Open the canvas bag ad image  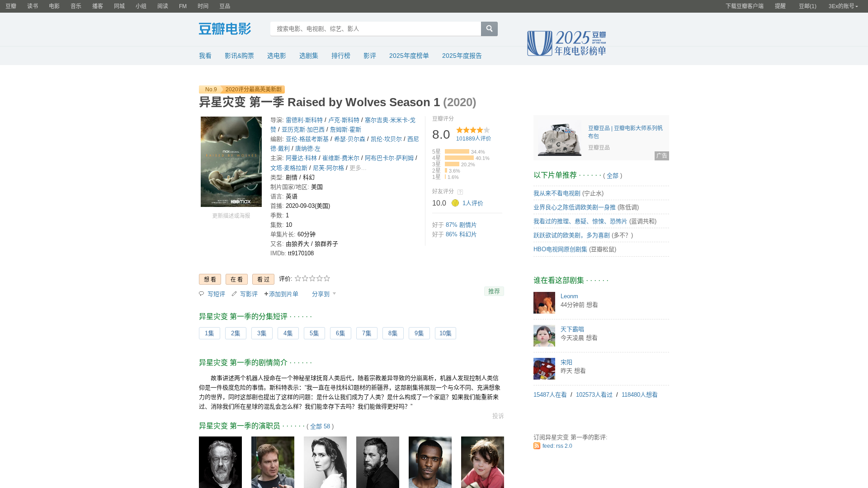559,138
